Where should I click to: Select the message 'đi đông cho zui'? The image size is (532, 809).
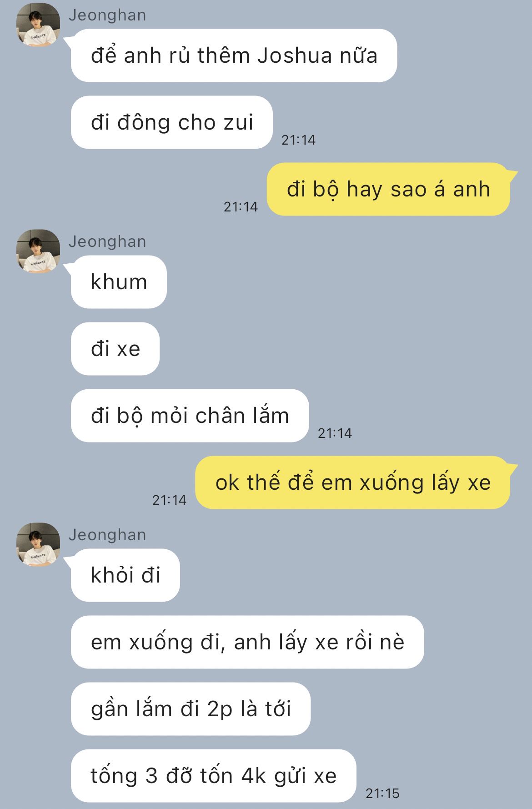tap(171, 122)
